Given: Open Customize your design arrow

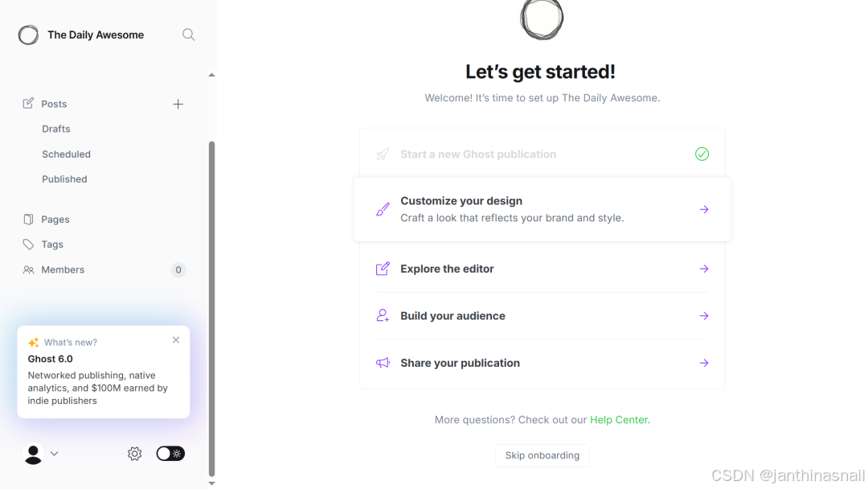Looking at the screenshot, I should [x=704, y=209].
